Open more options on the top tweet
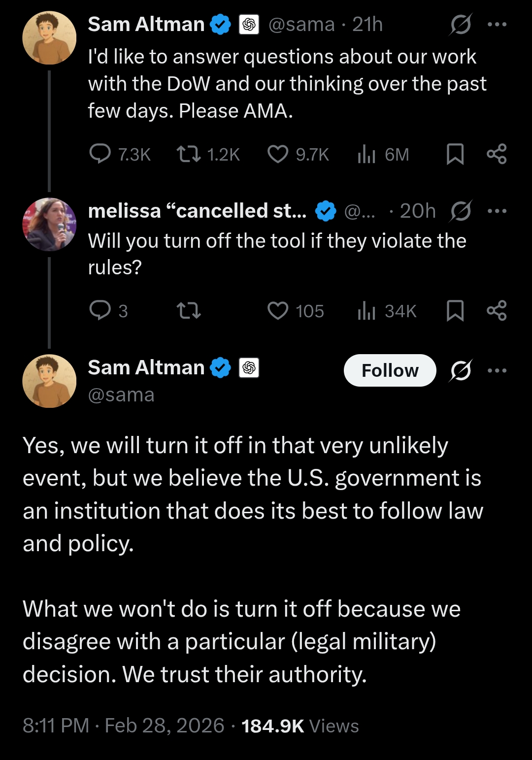Viewport: 532px width, 760px height. click(497, 24)
